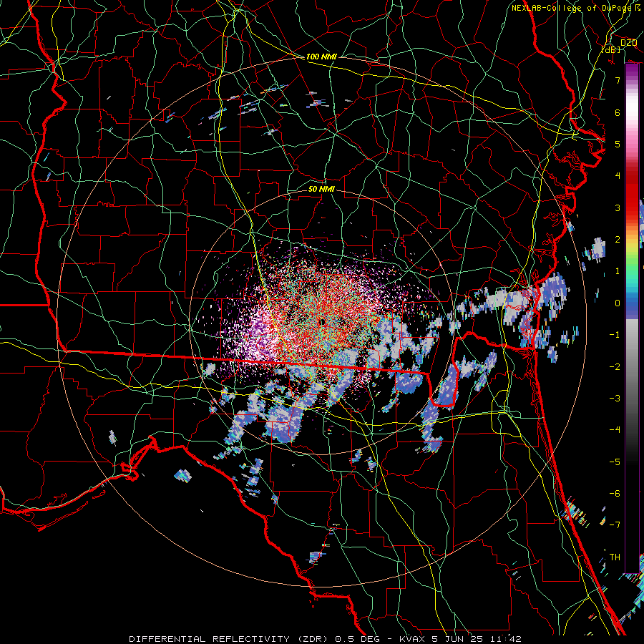Click the "-6" value on the color scale
Image resolution: width=644 pixels, height=644 pixels.
615,494
